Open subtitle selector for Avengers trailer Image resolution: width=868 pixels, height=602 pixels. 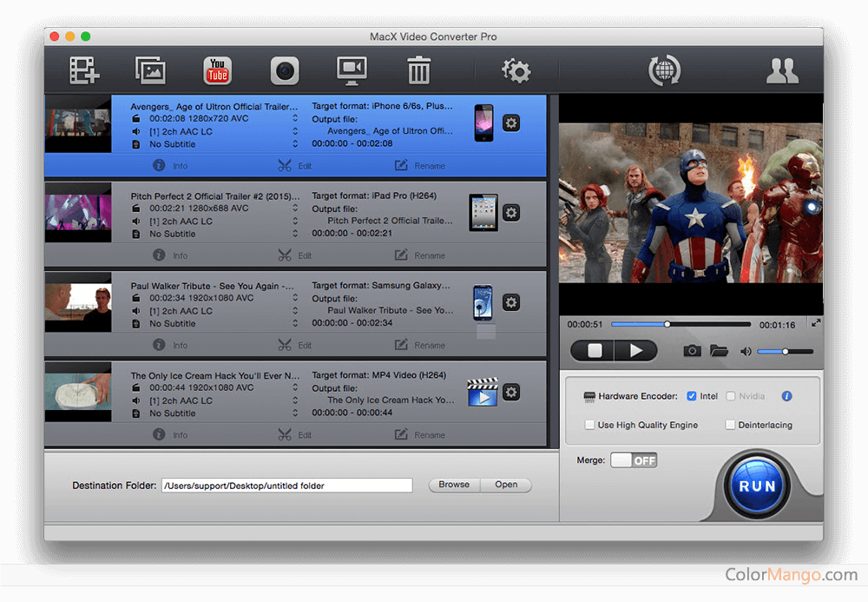pos(295,144)
